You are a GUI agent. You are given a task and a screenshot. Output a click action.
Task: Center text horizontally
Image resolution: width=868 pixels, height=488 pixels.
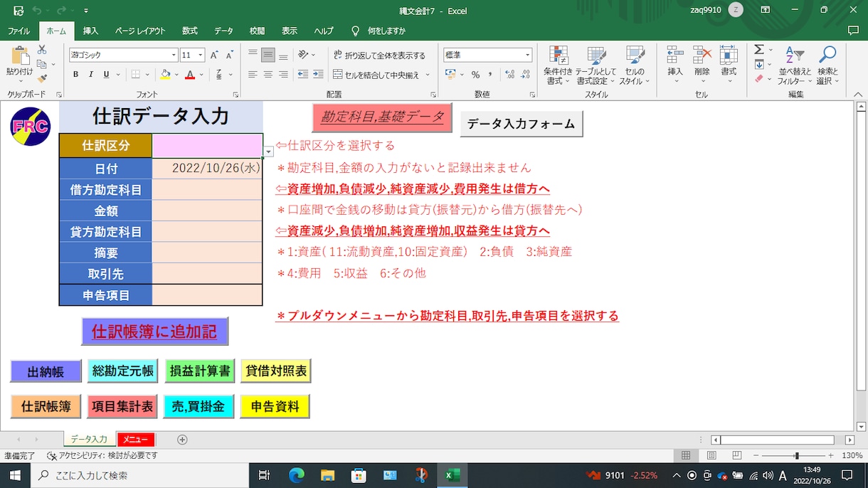268,74
